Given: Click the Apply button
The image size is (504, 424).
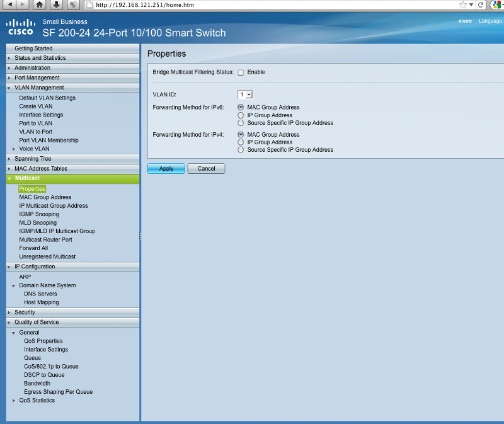Looking at the screenshot, I should [x=166, y=169].
